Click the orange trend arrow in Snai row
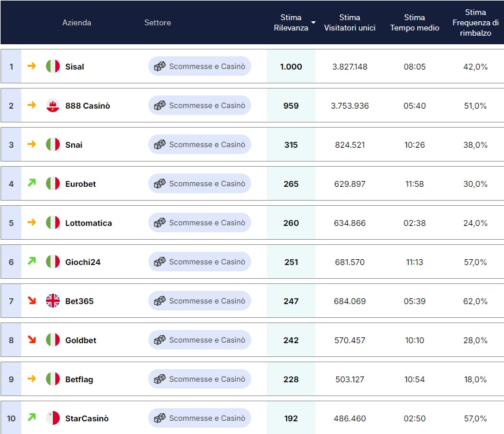This screenshot has height=434, width=504. click(32, 144)
